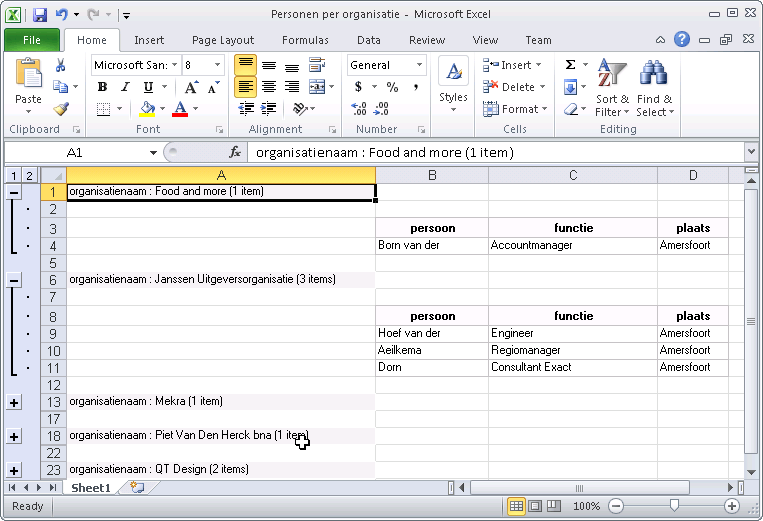
Task: Open Excel Help question mark icon
Action: (682, 39)
